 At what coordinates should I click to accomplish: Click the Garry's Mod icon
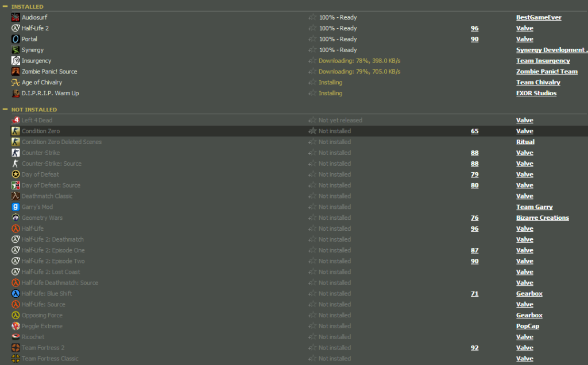16,207
